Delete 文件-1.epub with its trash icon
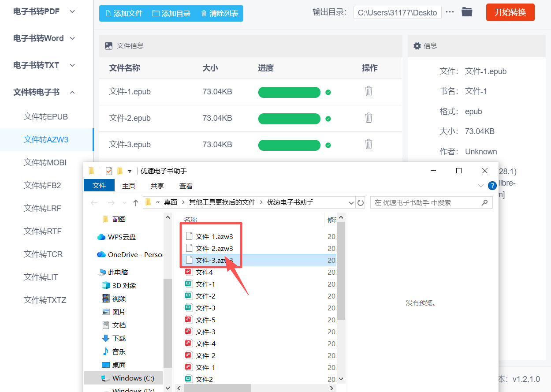Viewport: 551px width, 392px height. (x=369, y=91)
